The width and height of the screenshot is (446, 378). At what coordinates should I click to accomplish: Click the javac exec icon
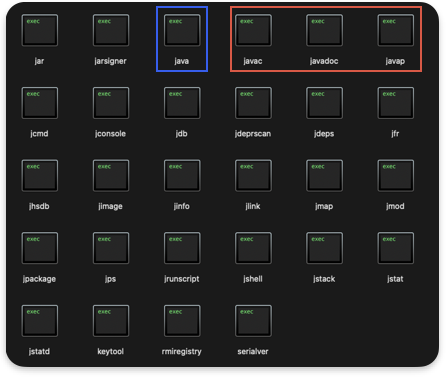pyautogui.click(x=253, y=30)
